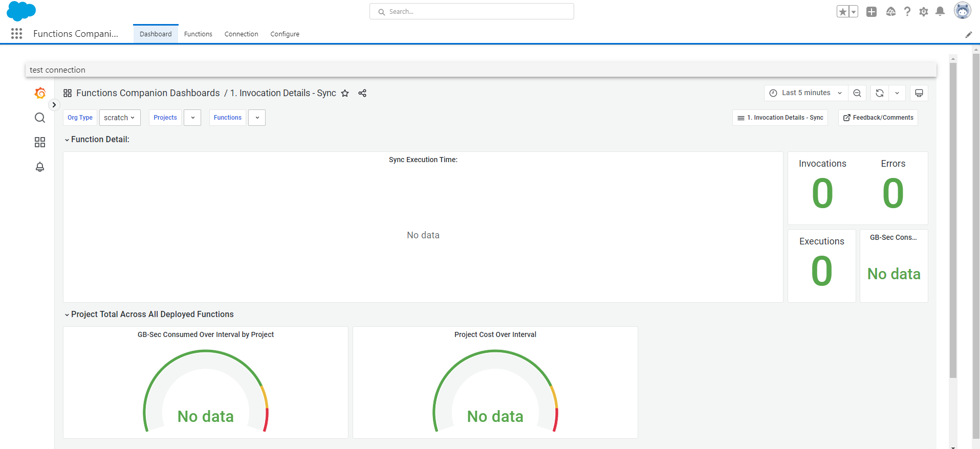Click the Org Type label
Screen dimensions: 980x449
pos(80,118)
